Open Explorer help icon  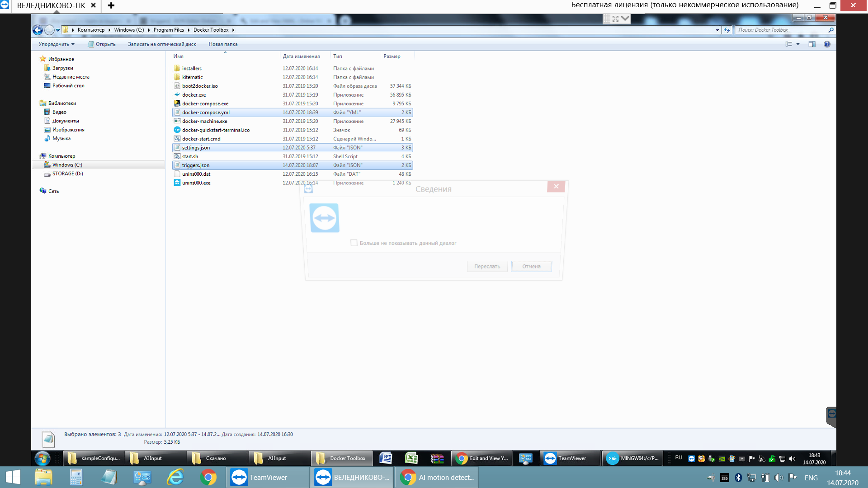[x=827, y=44]
